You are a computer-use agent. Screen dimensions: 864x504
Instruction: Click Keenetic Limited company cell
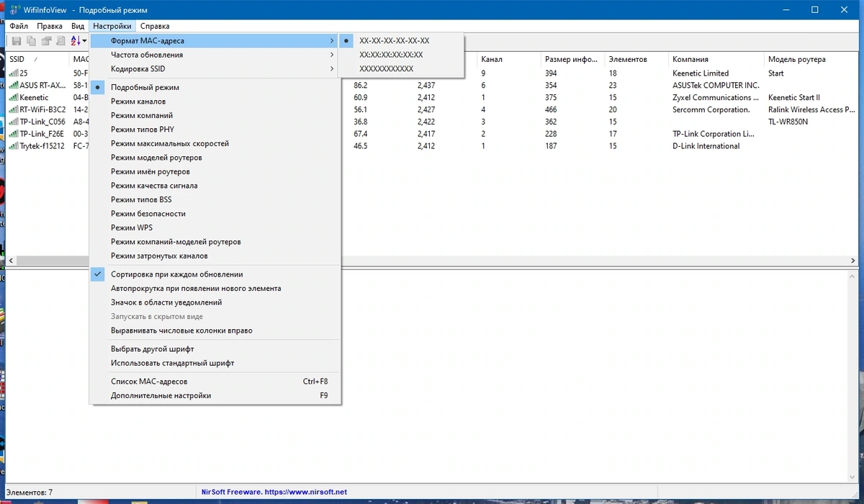point(701,73)
